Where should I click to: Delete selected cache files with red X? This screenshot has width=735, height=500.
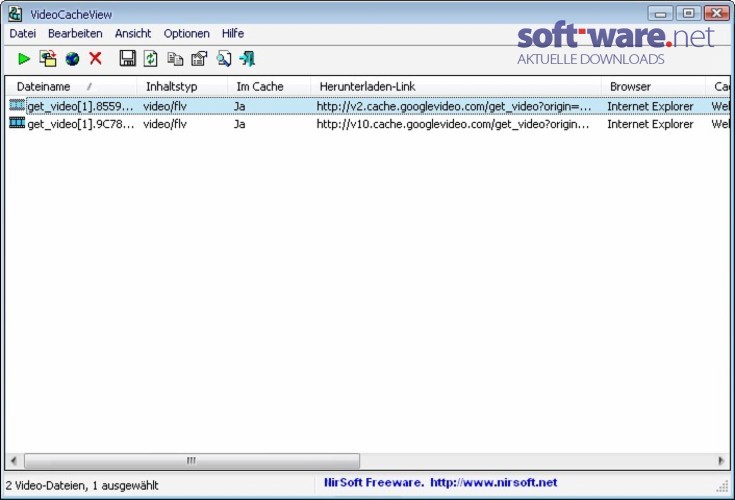click(96, 58)
